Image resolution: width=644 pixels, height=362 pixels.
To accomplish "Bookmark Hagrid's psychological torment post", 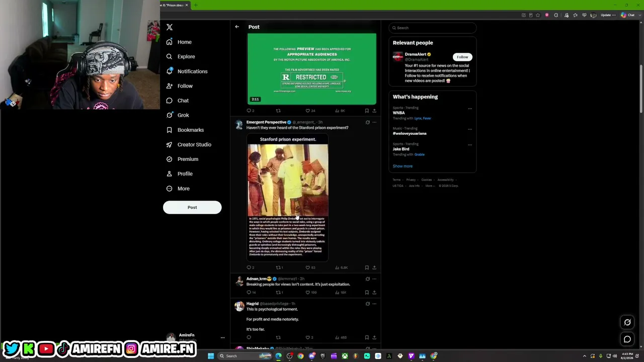I will coord(367,337).
